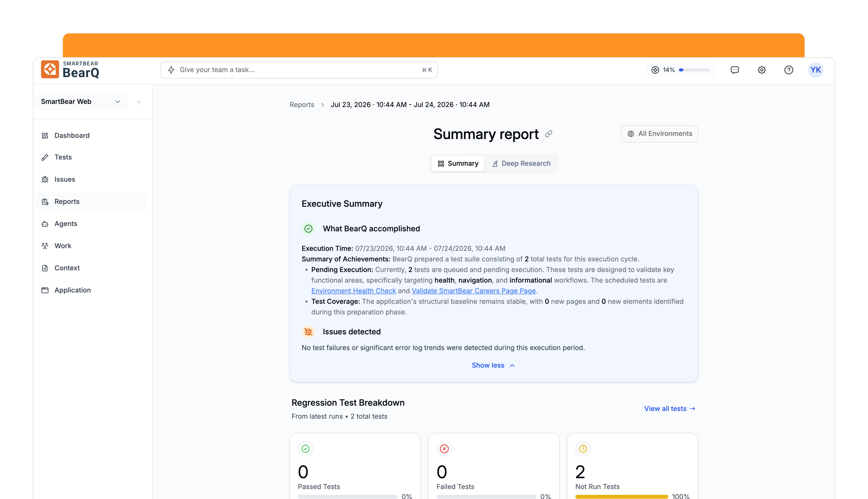Viewport: 868px width, 499px height.
Task: Open Validate SmartBear Careers Page Page link
Action: [x=473, y=291]
